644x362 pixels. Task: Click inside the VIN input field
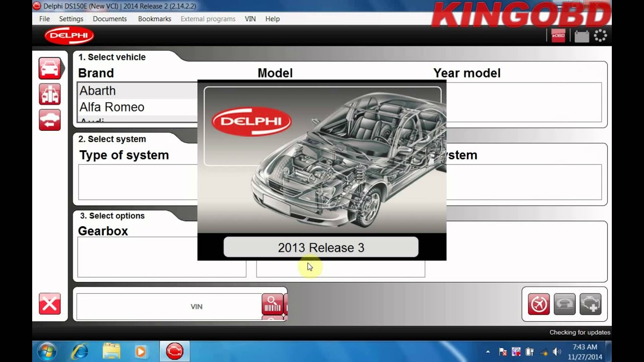pyautogui.click(x=169, y=306)
